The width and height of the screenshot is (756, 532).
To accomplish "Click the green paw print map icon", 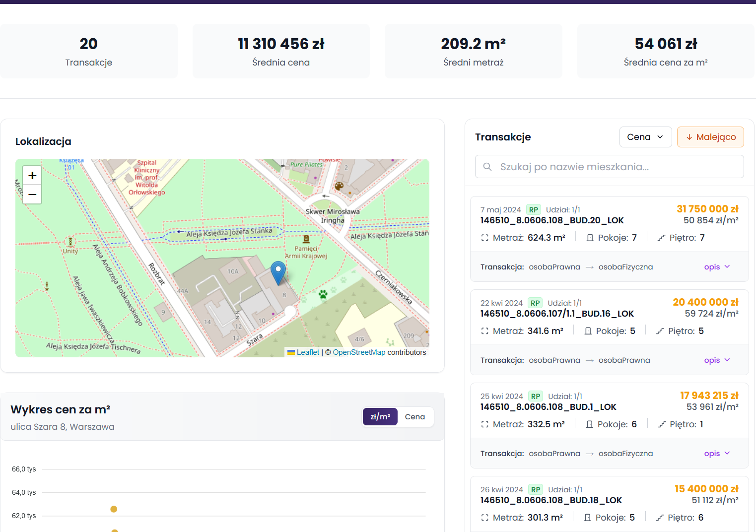I will click(x=323, y=294).
